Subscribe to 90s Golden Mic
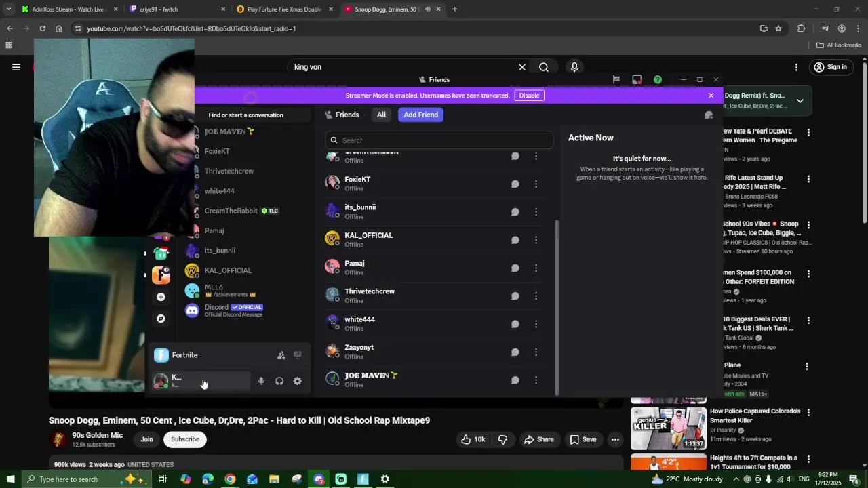 [x=185, y=439]
